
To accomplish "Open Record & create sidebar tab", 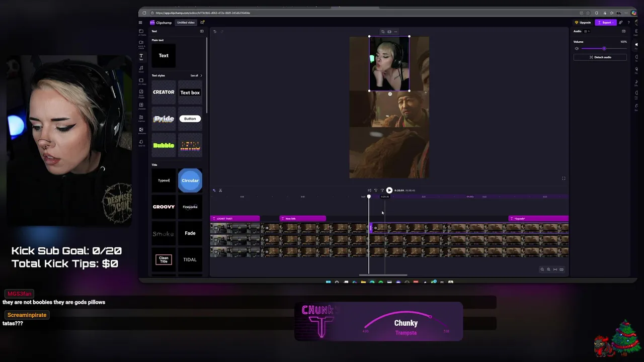I will point(141,44).
